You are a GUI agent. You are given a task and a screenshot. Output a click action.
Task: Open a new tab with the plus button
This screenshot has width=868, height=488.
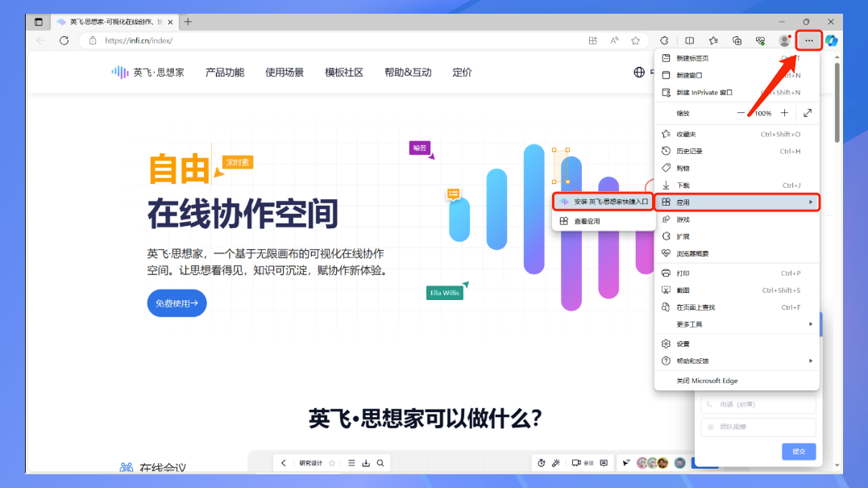pyautogui.click(x=189, y=22)
